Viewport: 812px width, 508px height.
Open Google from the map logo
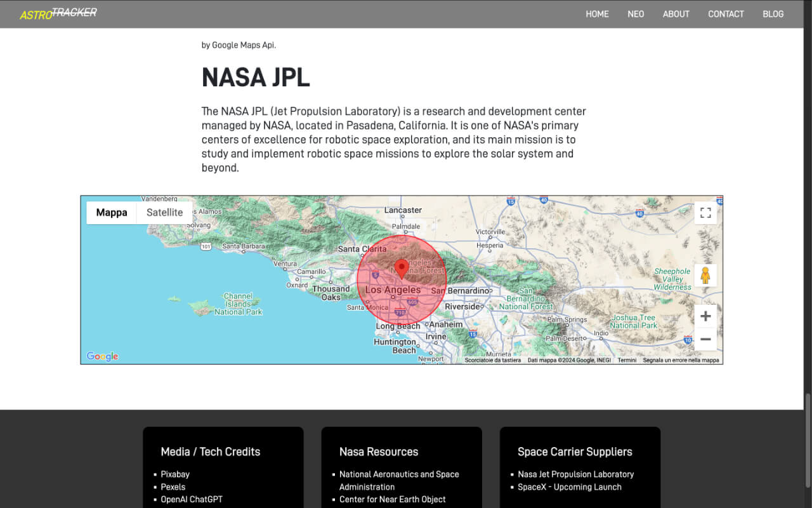101,356
